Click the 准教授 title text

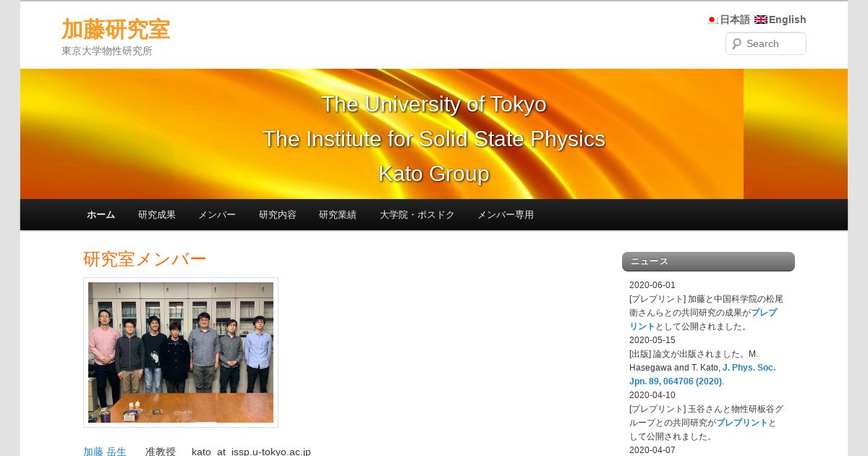[161, 452]
